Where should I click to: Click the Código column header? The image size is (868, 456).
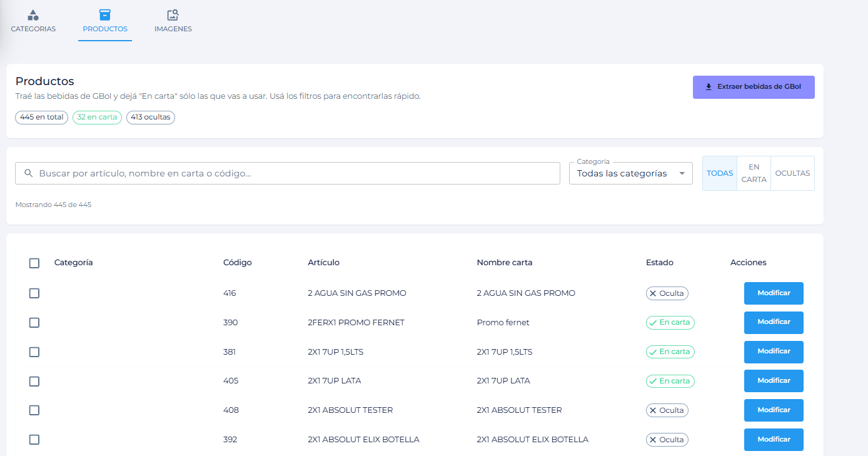[x=238, y=263]
